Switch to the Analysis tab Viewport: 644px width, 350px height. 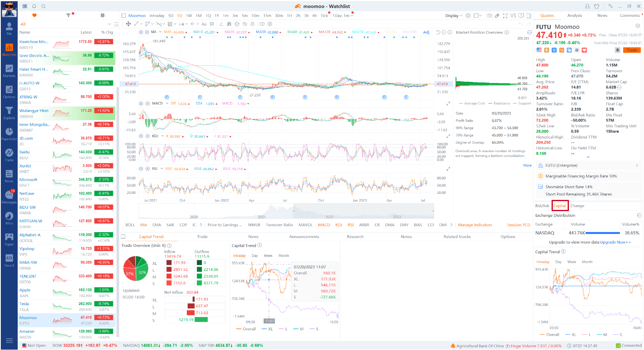574,16
